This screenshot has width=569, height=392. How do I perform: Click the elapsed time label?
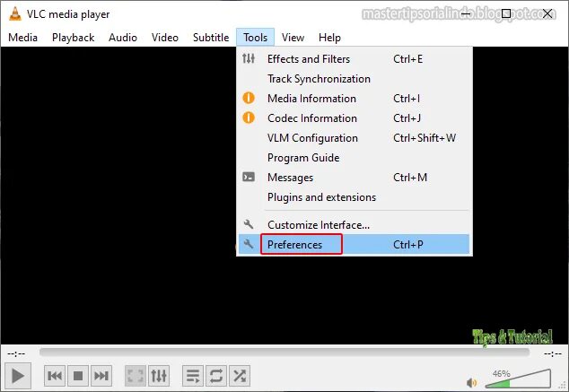[16, 353]
